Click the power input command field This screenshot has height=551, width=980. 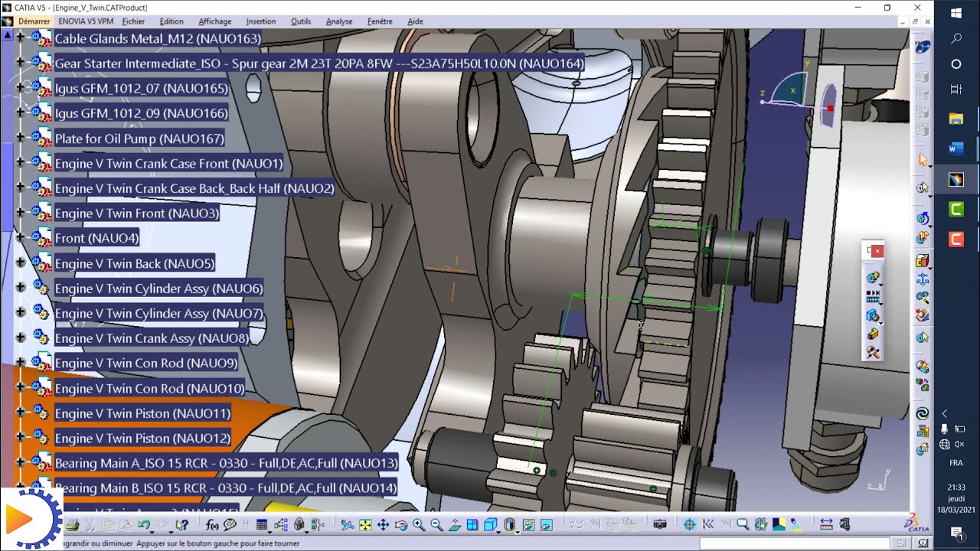(795, 543)
